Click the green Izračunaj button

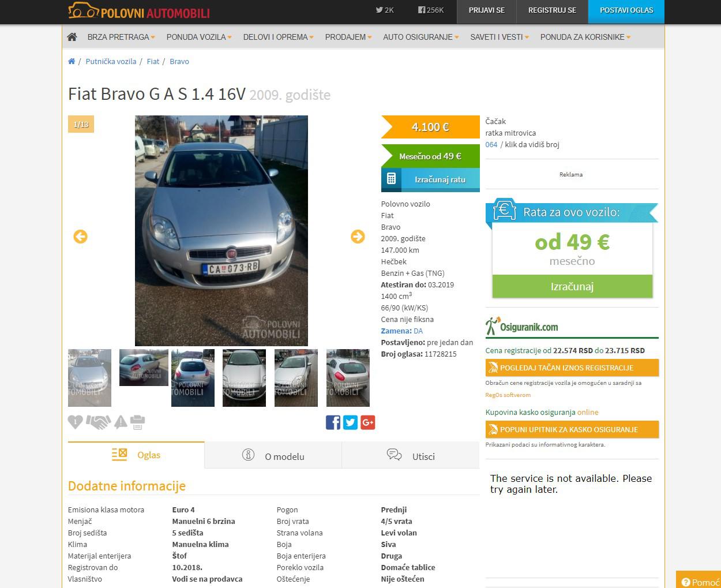click(x=572, y=286)
